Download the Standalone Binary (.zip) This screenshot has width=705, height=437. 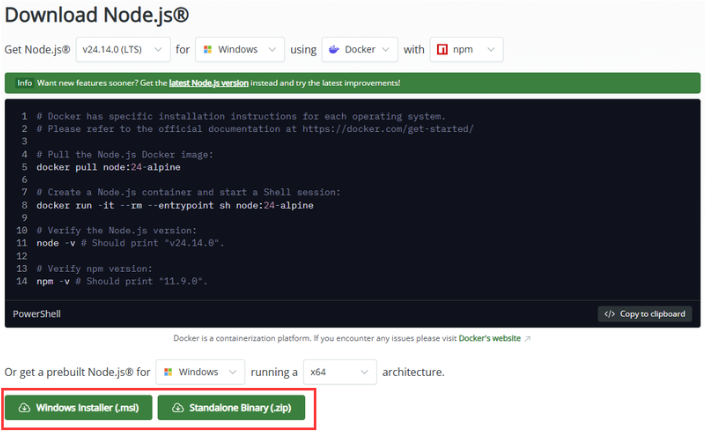point(231,408)
